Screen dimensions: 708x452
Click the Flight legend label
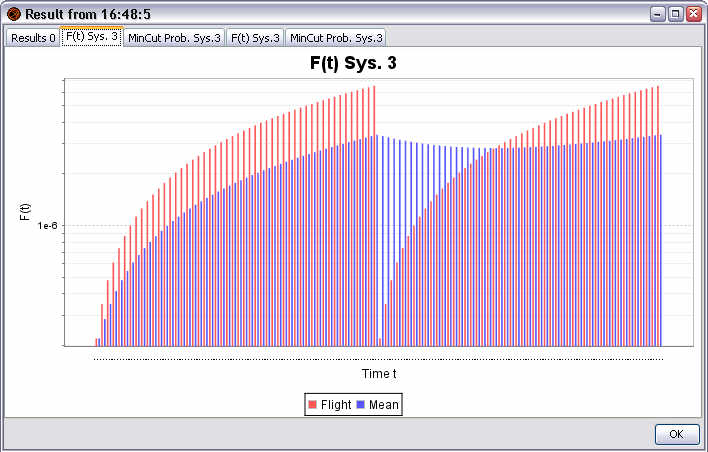click(336, 405)
